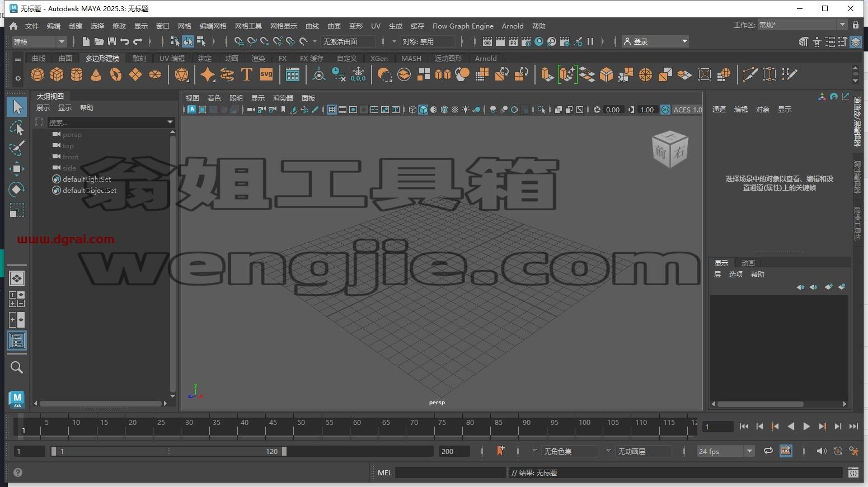Add polygon cone primitive from shelf

point(96,74)
